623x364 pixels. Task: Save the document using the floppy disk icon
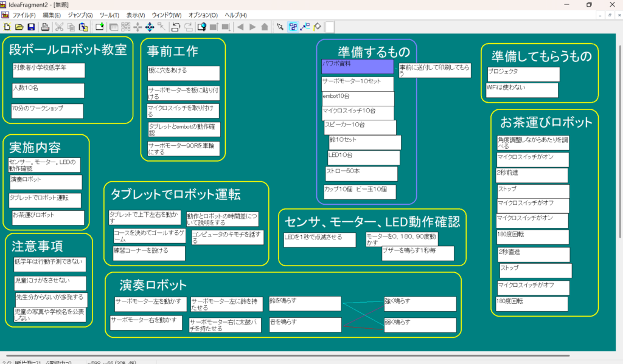pyautogui.click(x=30, y=27)
